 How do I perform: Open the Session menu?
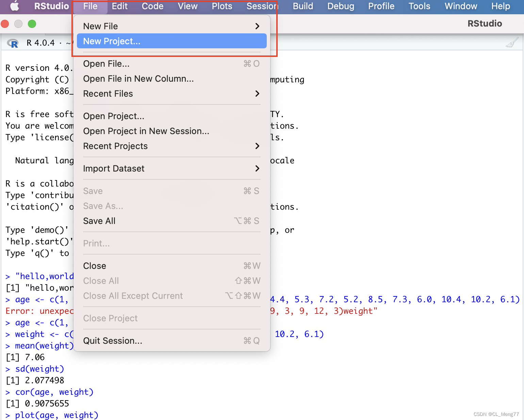click(262, 6)
